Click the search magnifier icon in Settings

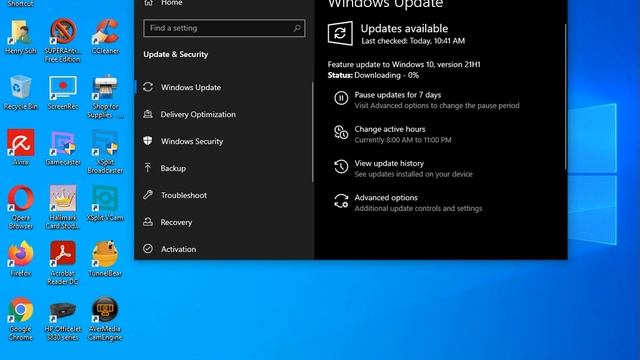297,28
